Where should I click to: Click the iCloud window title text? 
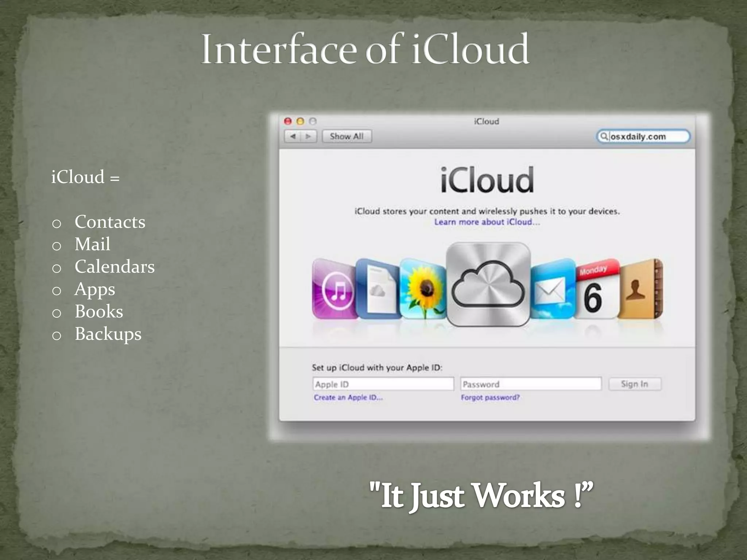tap(487, 121)
